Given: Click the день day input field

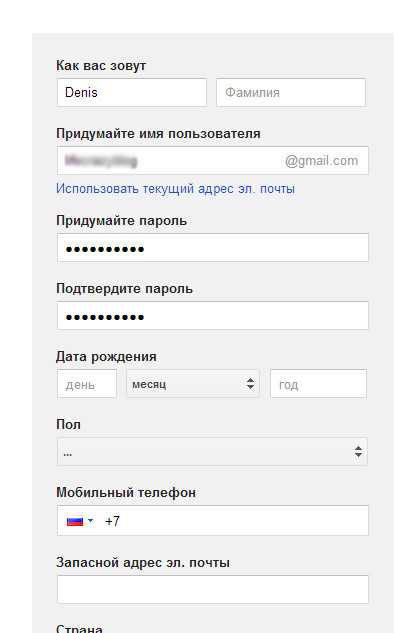Looking at the screenshot, I should (87, 384).
